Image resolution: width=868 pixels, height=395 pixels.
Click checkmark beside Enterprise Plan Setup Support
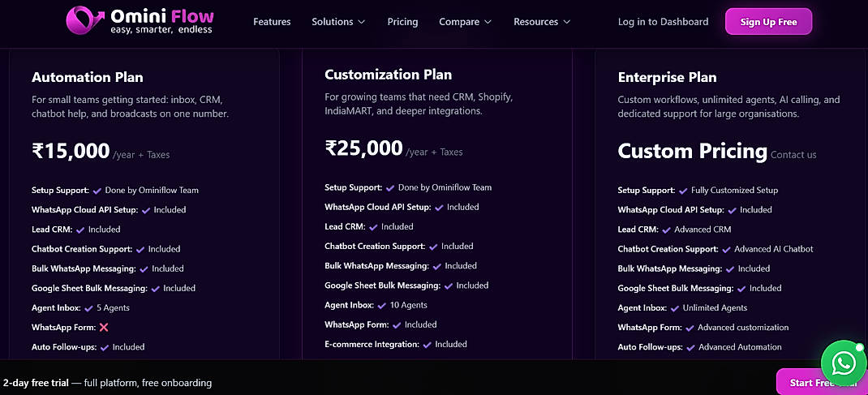coord(683,191)
